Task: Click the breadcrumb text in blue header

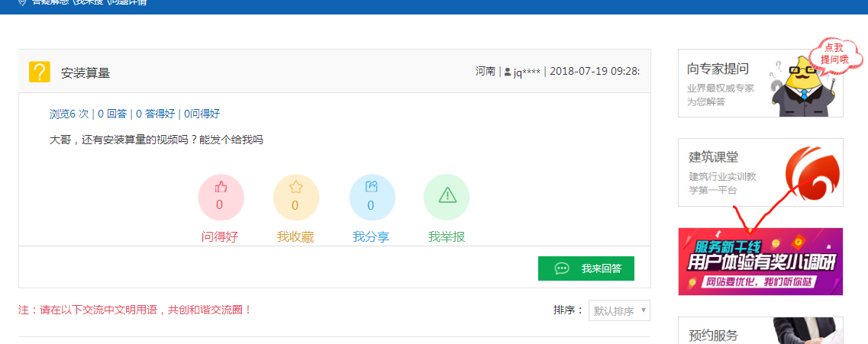Action: click(x=89, y=2)
